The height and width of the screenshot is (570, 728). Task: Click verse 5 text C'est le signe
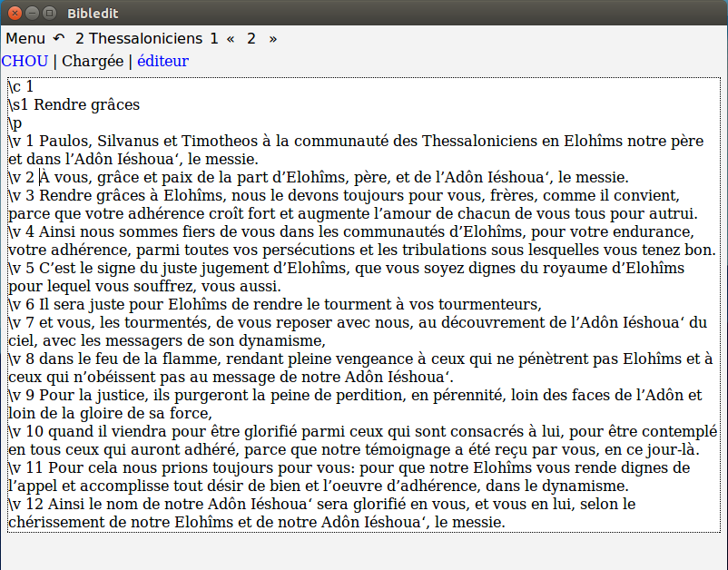click(347, 277)
